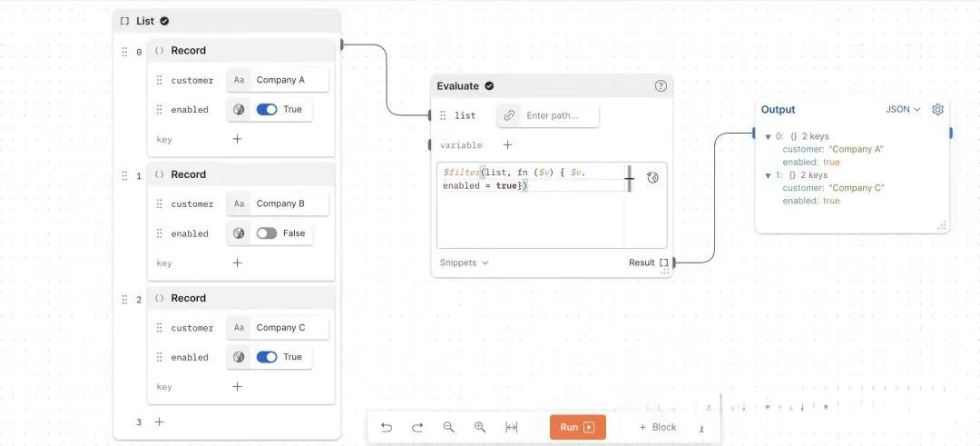Open help for the Evaluate block
Screen dimensions: 980x446
tap(661, 86)
